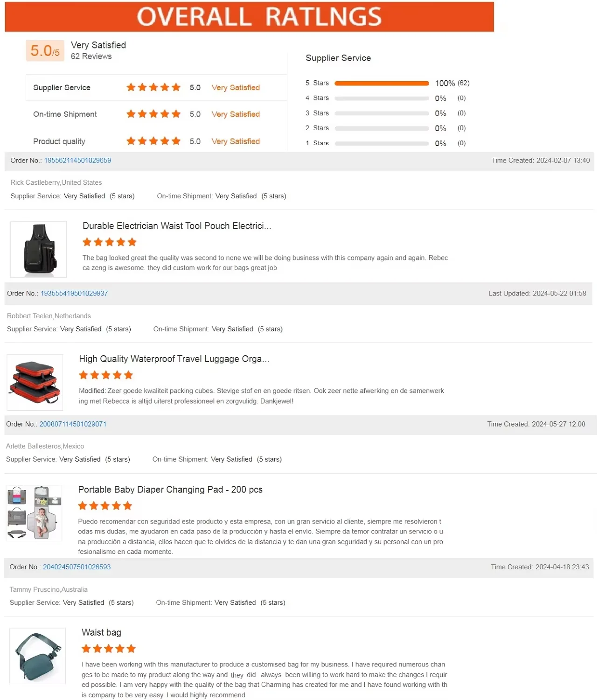Click the Product quality star rating

153,141
